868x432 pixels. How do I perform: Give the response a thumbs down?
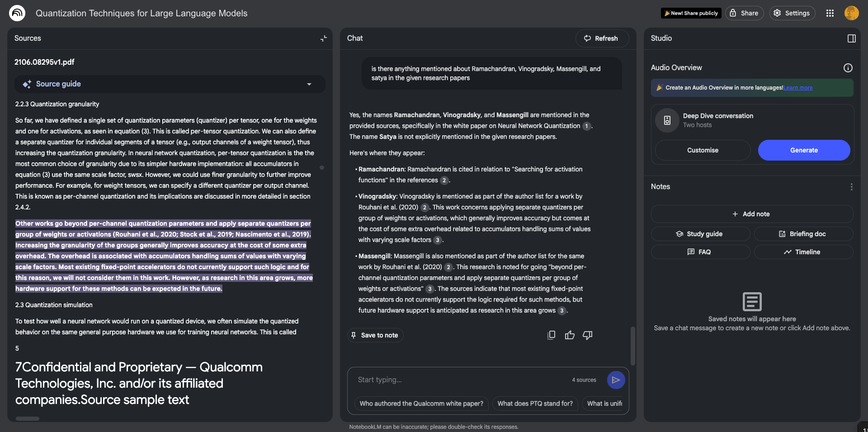click(x=587, y=335)
